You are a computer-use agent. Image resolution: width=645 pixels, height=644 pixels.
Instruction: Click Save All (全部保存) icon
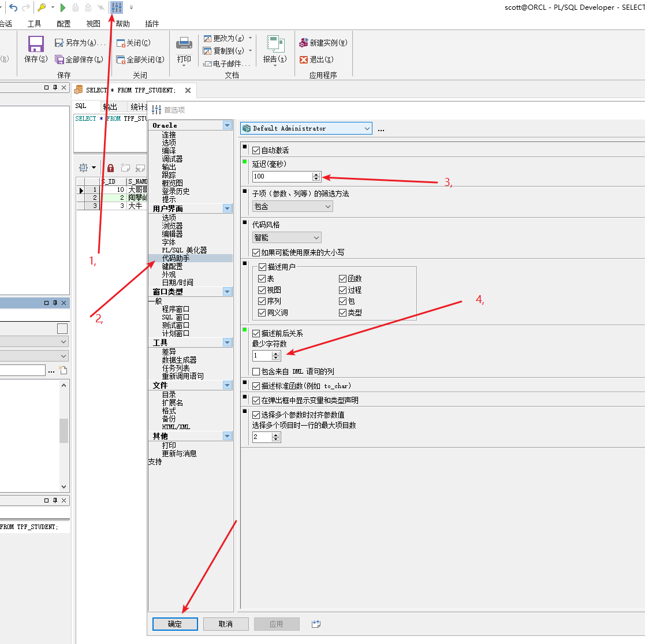[x=59, y=59]
